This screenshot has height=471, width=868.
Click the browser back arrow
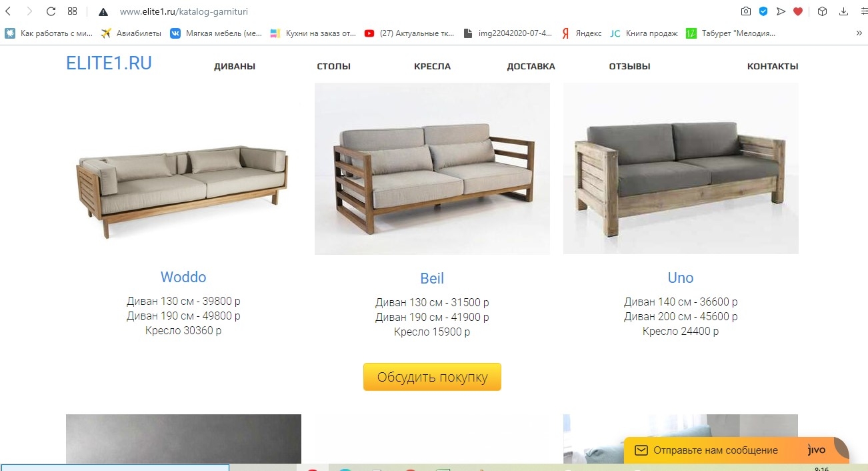(9, 11)
